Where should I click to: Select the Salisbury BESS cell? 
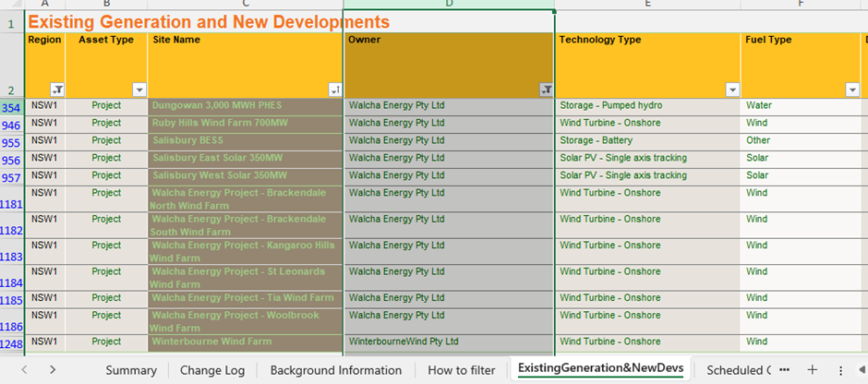point(245,140)
